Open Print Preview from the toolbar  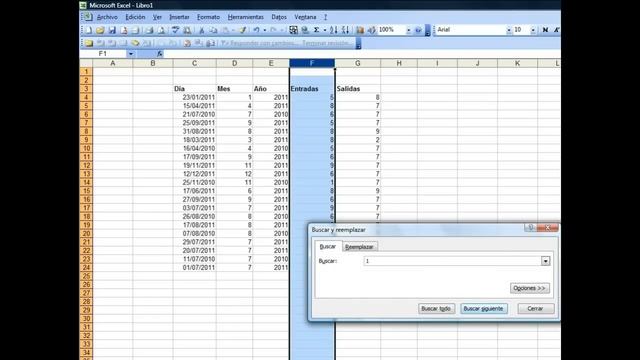162,30
